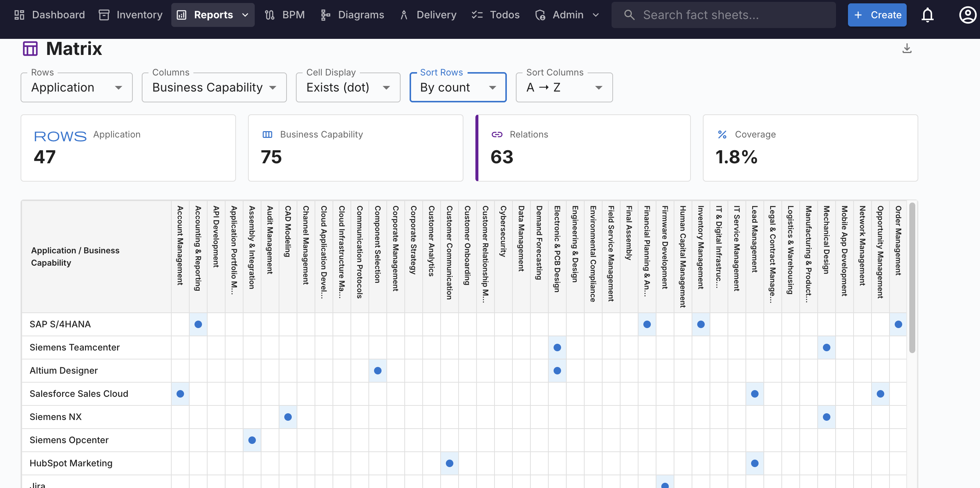This screenshot has height=488, width=980.
Task: Toggle SAP S/4HANA Accounting & Reporting dot
Action: pos(198,324)
